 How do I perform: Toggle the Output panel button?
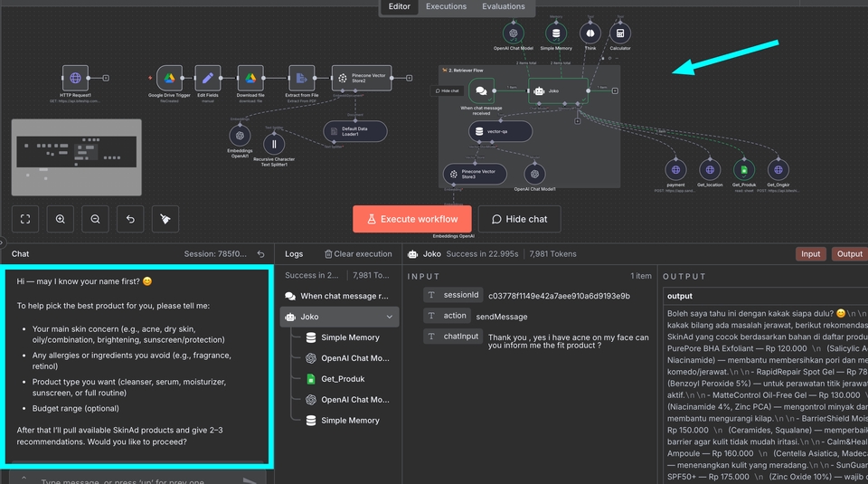tap(849, 254)
